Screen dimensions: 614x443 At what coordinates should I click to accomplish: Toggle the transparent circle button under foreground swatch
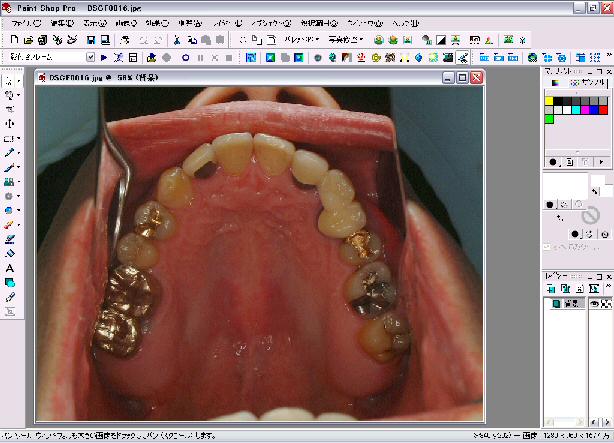(x=578, y=204)
